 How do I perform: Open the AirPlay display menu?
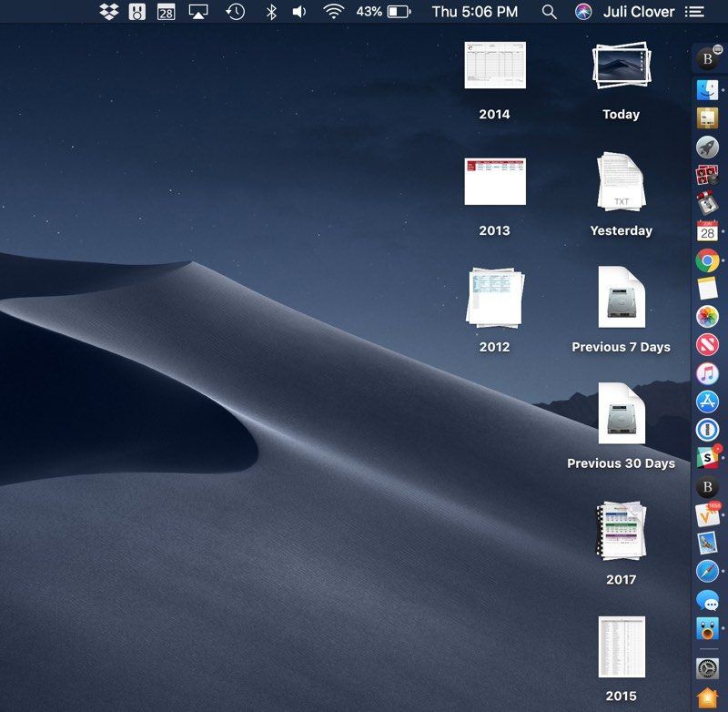198,12
